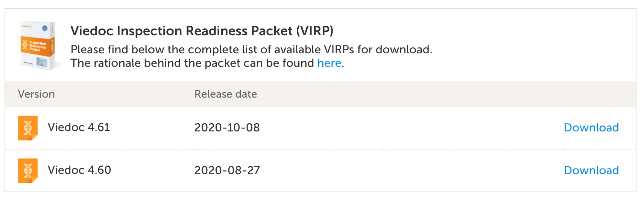
Task: Open the rationale "here" link
Action: tap(329, 63)
